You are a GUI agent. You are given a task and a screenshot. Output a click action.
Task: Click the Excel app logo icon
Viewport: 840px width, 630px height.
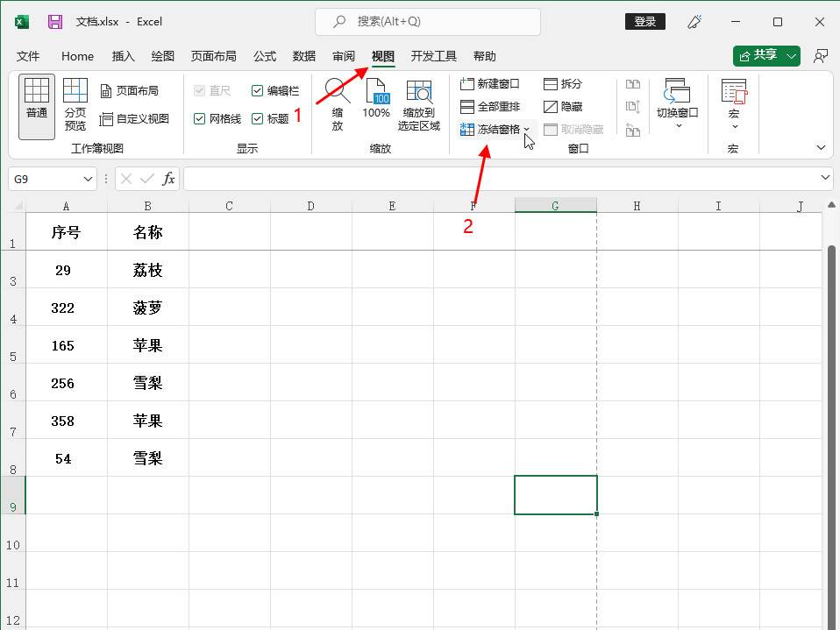point(22,22)
